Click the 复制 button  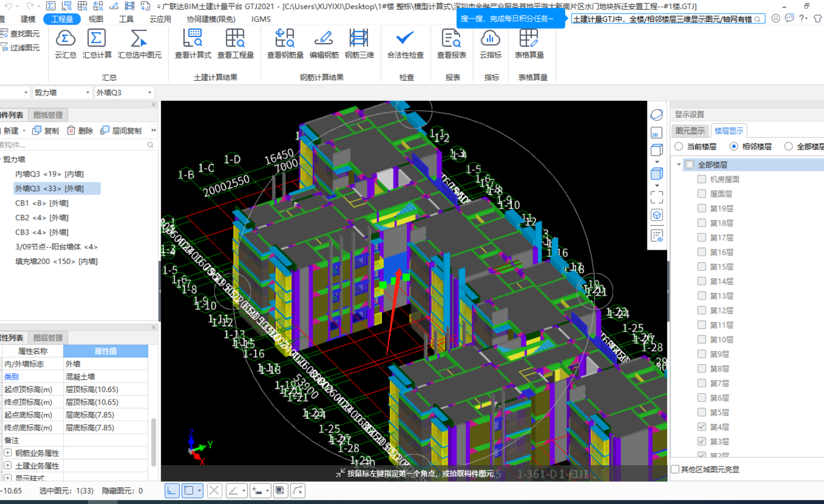pos(46,131)
